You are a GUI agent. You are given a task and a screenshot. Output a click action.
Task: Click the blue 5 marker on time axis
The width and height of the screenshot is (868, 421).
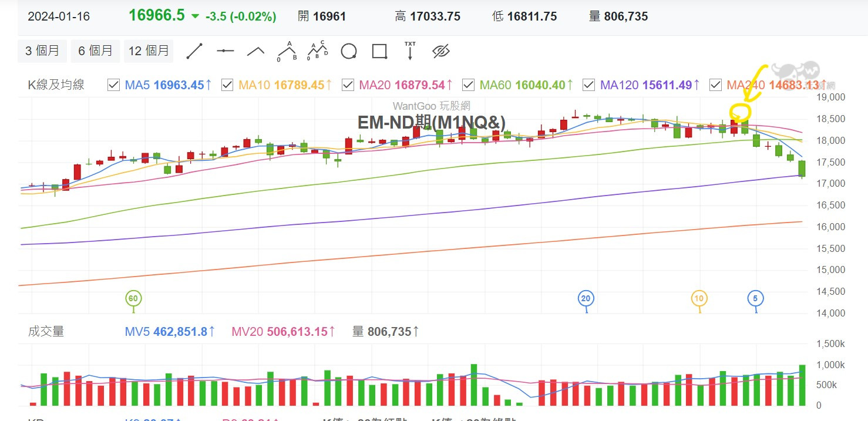(755, 298)
